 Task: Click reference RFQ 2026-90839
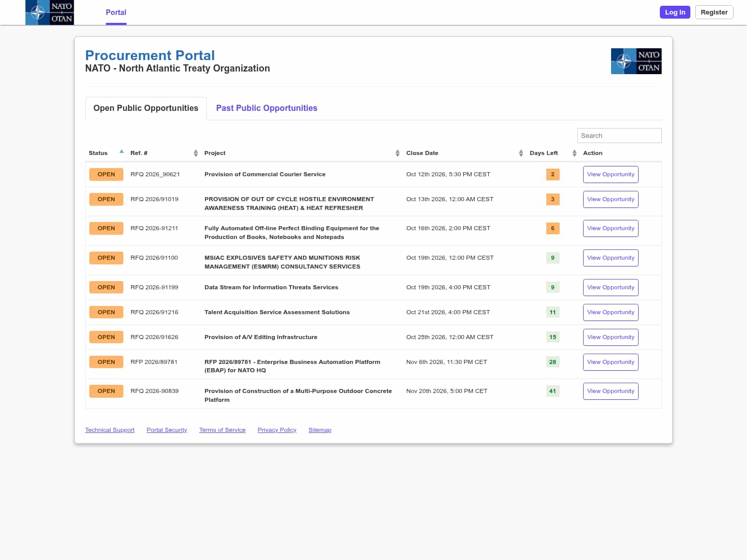coord(155,391)
